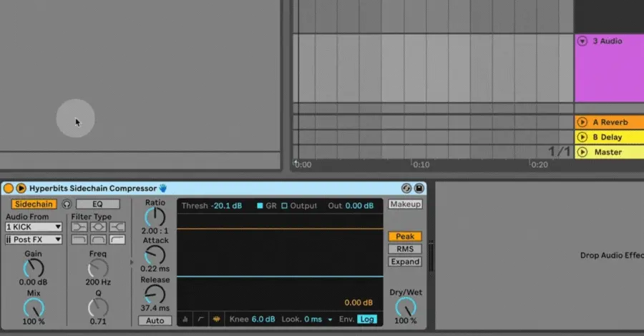The image size is (644, 336).
Task: Toggle the Env. Log button
Action: pos(367,319)
